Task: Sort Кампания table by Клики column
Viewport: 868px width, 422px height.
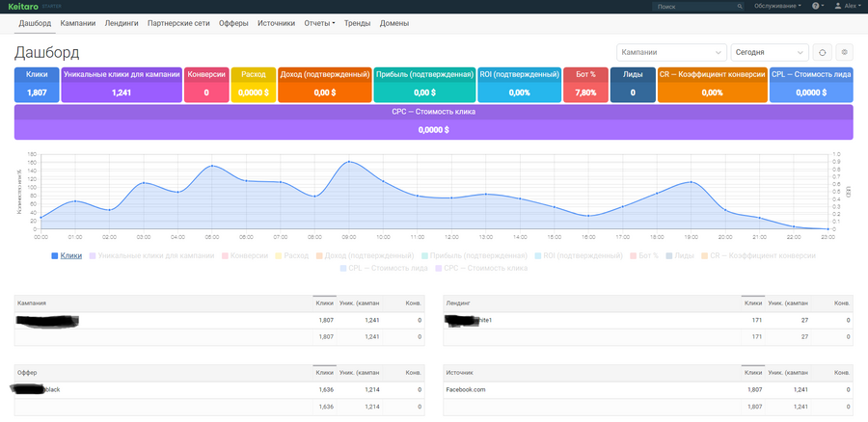Action: click(x=323, y=303)
